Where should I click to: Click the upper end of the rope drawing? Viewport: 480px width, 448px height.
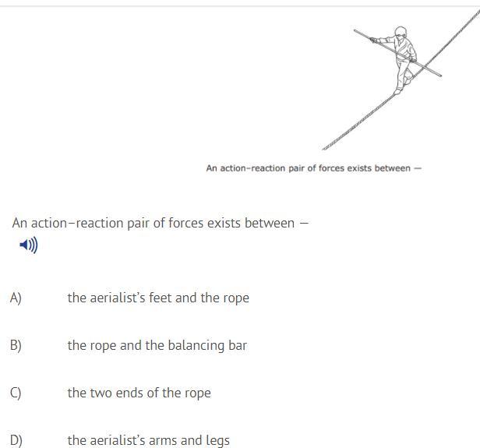pyautogui.click(x=476, y=14)
